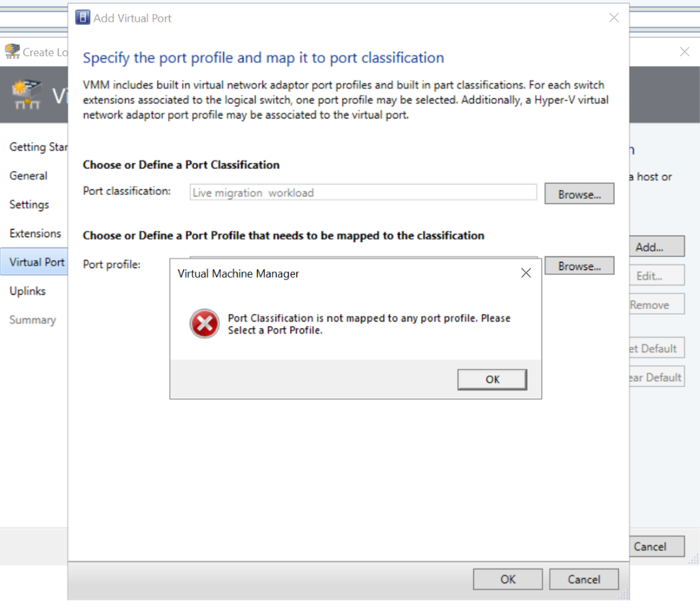700x612 pixels.
Task: Click Clear Default in the wizard
Action: [657, 376]
